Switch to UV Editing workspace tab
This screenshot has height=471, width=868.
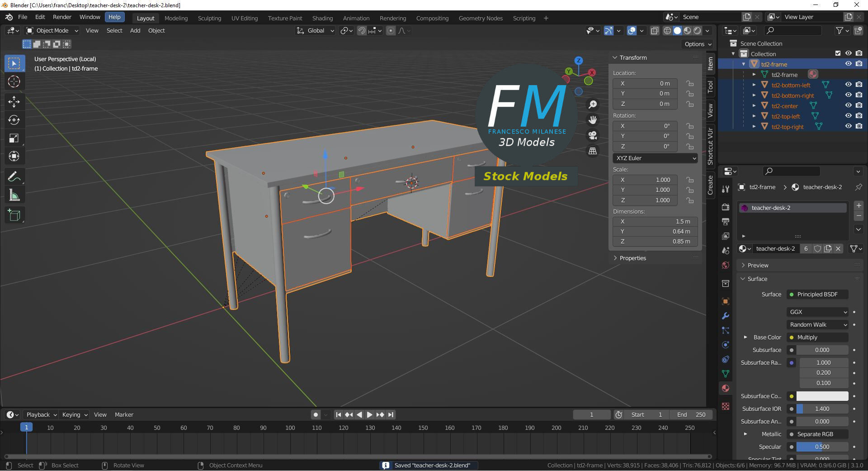(x=245, y=18)
